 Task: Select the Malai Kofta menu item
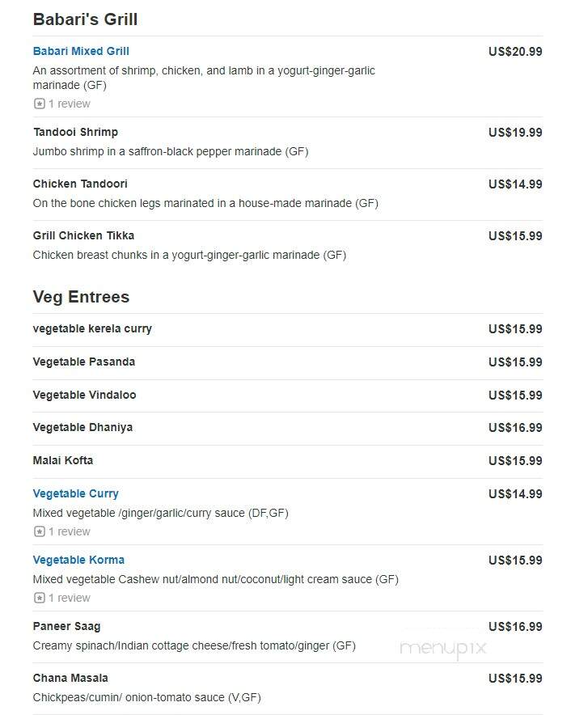(63, 460)
